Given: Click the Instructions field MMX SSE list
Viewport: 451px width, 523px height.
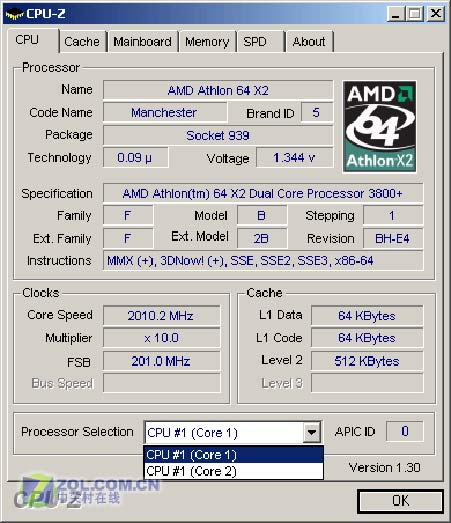Looking at the screenshot, I should pyautogui.click(x=263, y=260).
